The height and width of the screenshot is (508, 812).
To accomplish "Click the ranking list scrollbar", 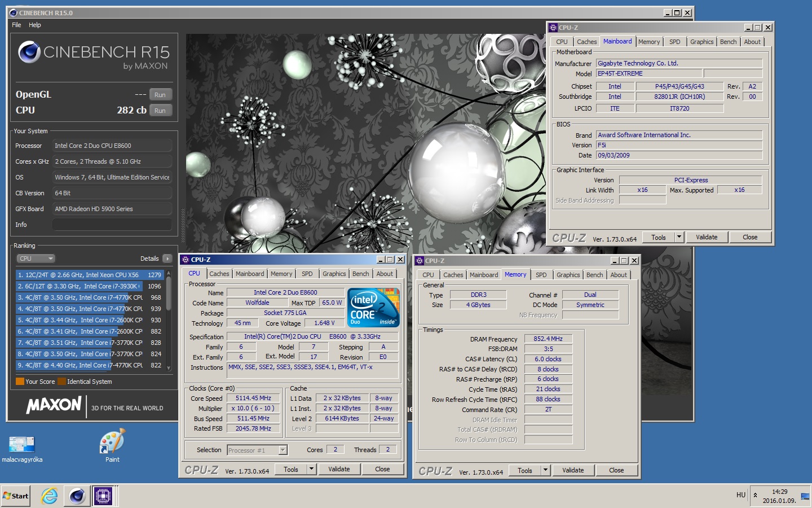I will coord(168,320).
